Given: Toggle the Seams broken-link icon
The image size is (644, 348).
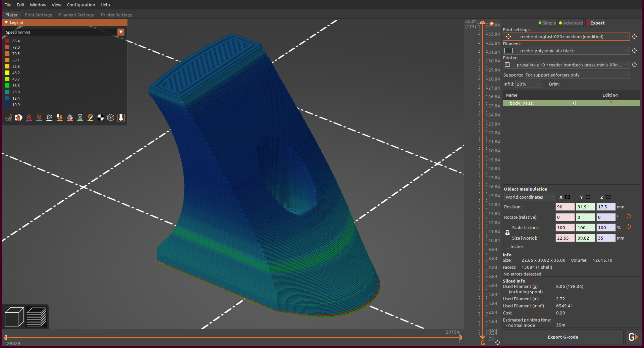Looking at the screenshot, I should 49,117.
